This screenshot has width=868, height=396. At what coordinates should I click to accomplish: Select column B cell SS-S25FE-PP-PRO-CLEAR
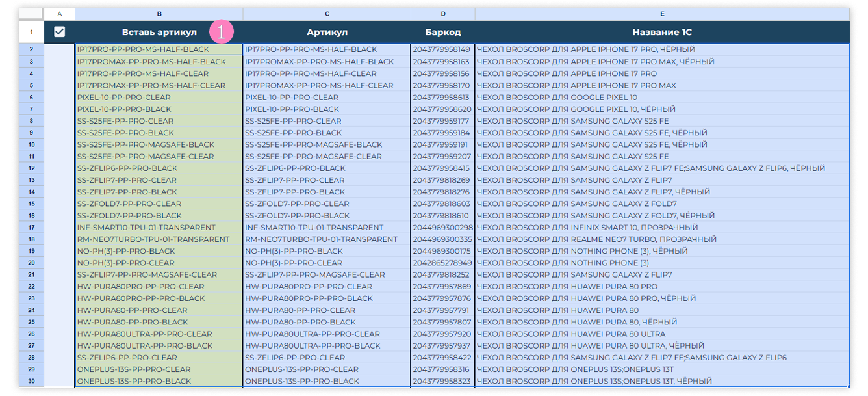[159, 121]
